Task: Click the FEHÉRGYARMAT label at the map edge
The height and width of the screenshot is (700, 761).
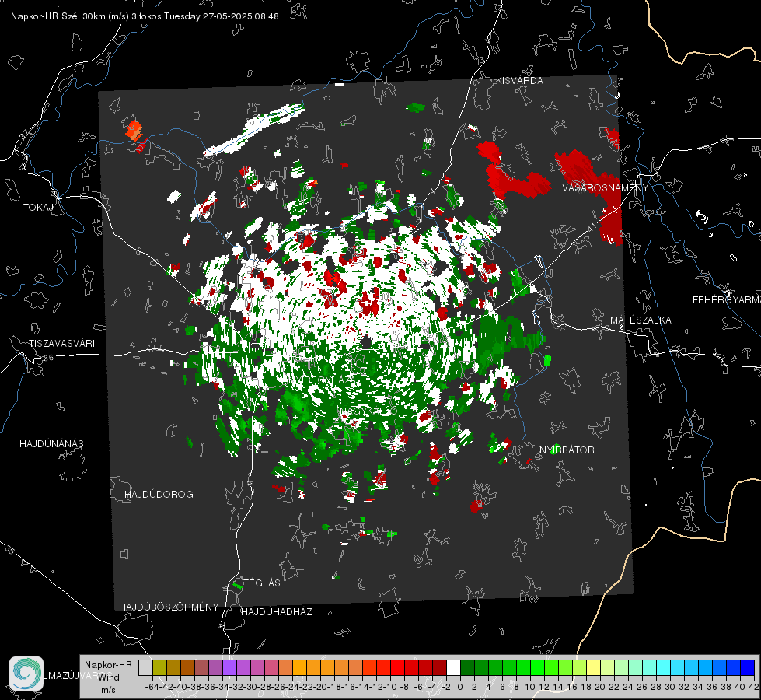Action: pos(726,299)
